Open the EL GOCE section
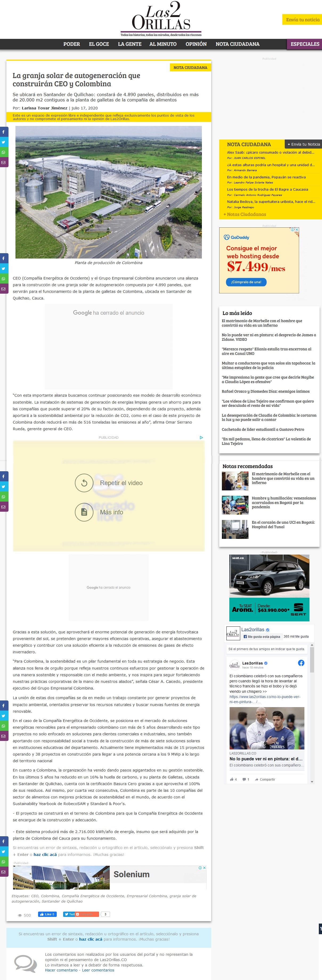Viewport: 322px width, 980px height. point(99,44)
